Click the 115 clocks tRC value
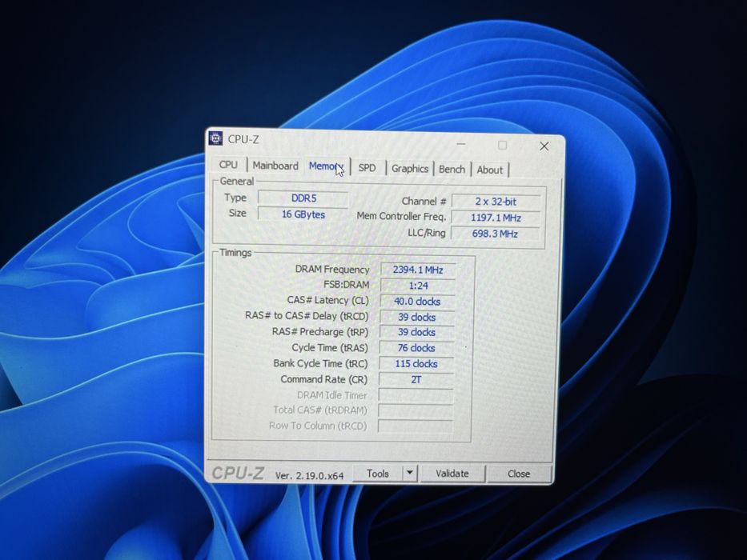The height and width of the screenshot is (560, 747). [x=416, y=363]
